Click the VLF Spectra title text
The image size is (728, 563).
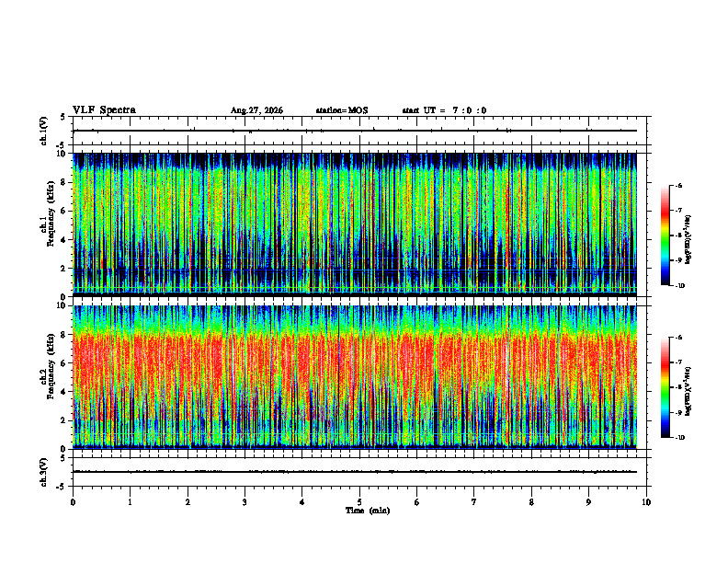104,110
